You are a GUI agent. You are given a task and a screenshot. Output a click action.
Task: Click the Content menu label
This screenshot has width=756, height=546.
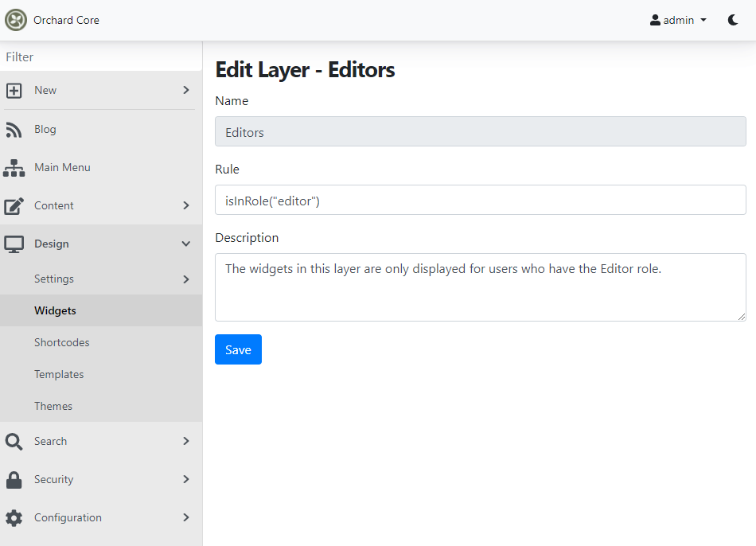54,205
